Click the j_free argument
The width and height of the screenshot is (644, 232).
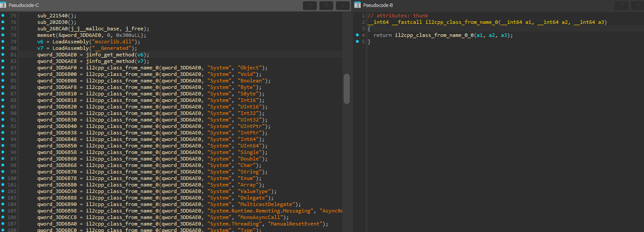click(133, 29)
